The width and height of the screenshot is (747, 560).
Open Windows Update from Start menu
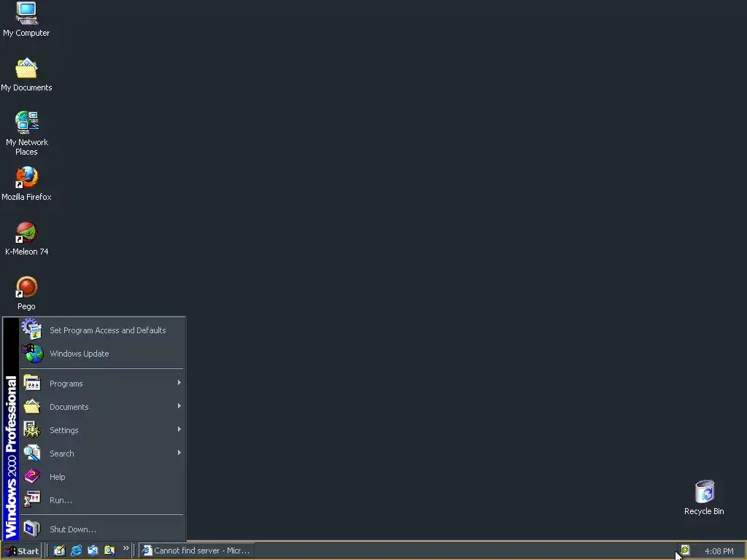click(101, 354)
